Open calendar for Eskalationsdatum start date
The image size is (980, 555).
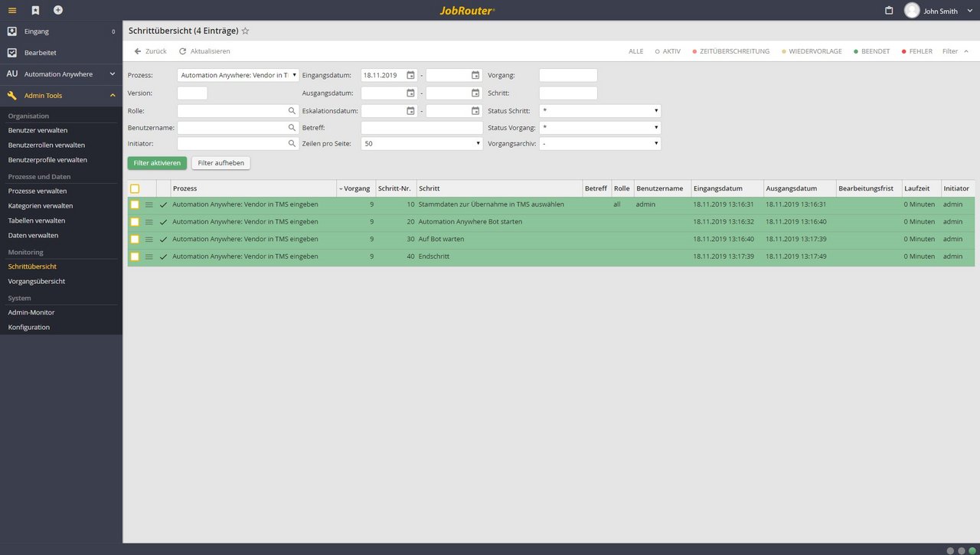click(410, 110)
